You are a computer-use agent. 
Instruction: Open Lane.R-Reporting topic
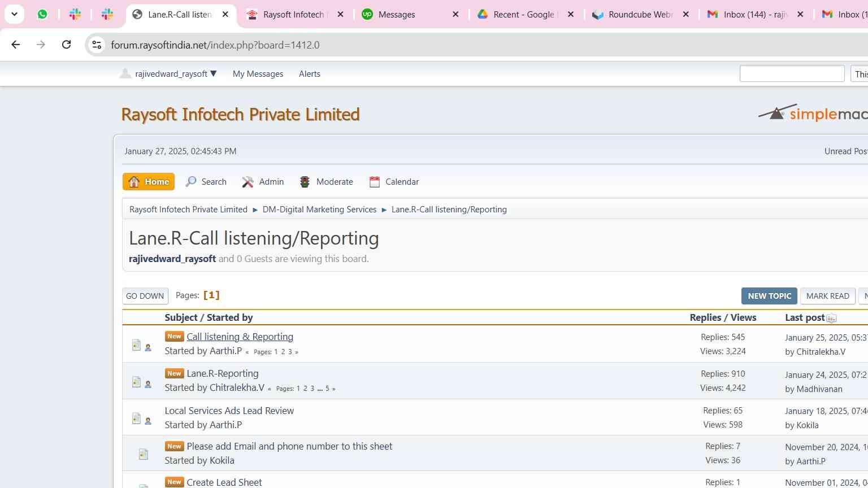pyautogui.click(x=223, y=373)
